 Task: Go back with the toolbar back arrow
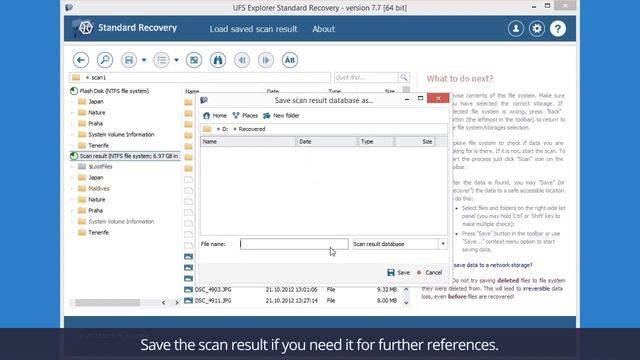tap(81, 60)
